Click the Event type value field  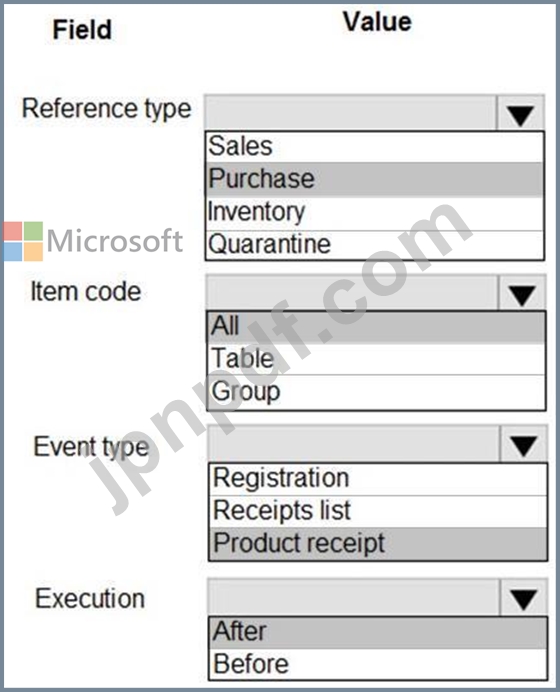[353, 444]
